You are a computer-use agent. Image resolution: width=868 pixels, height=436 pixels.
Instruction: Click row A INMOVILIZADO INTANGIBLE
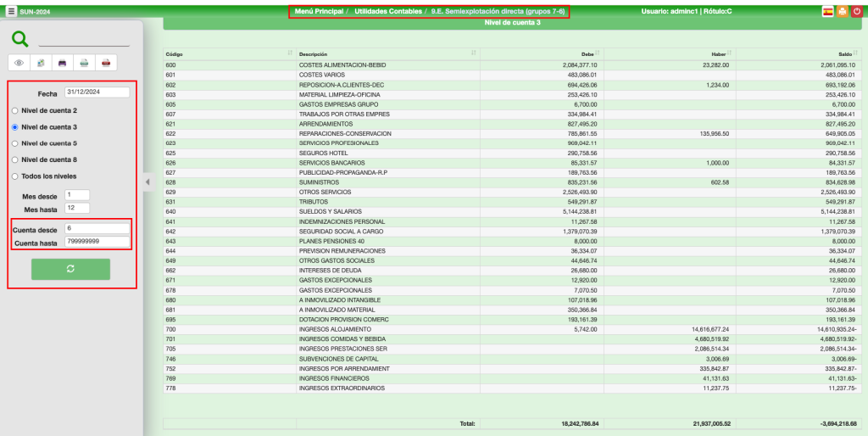click(x=513, y=300)
